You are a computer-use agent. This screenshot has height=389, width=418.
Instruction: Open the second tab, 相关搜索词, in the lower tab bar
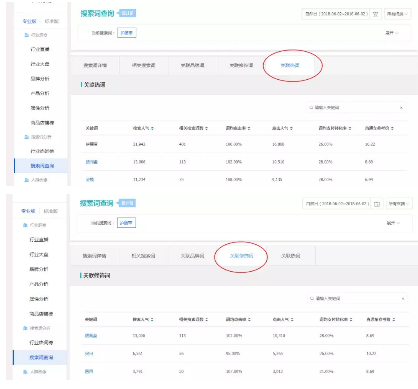(x=143, y=256)
